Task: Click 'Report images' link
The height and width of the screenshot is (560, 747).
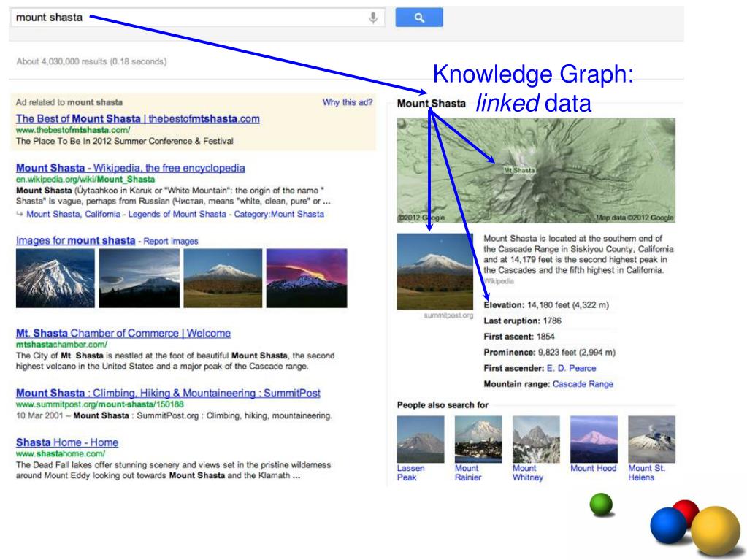Action: coord(171,242)
